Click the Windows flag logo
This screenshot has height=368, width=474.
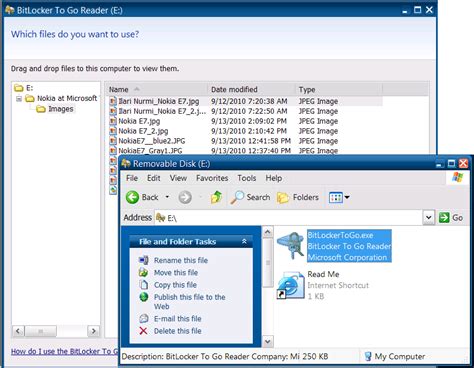(x=458, y=177)
